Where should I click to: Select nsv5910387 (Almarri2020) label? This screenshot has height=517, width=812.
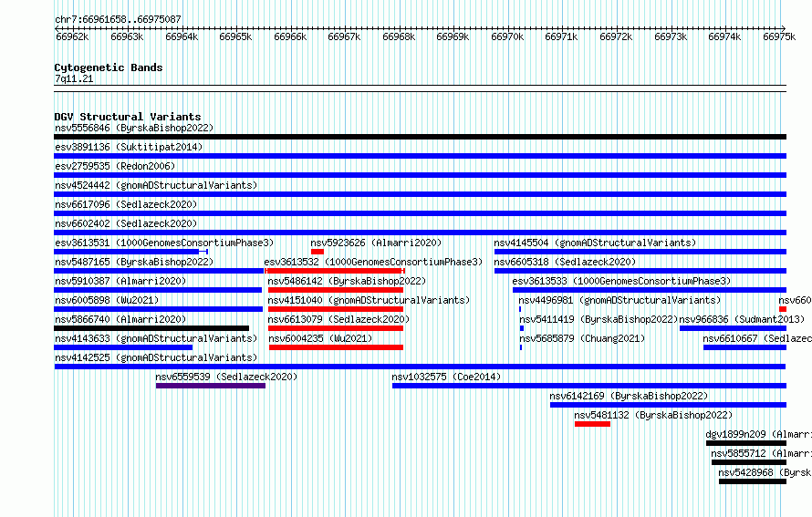[x=120, y=281]
